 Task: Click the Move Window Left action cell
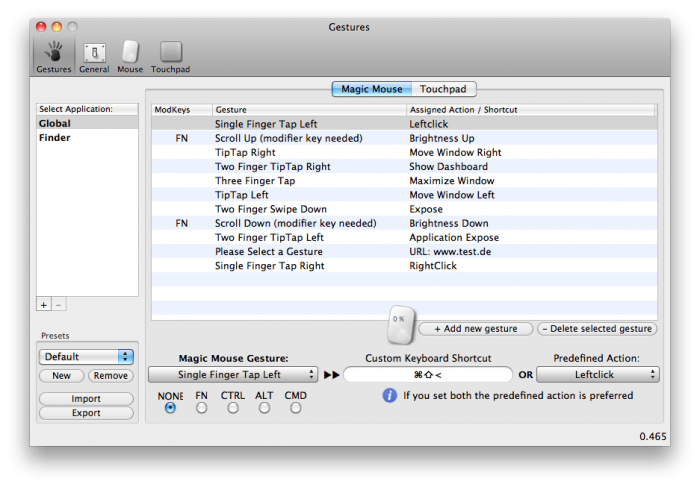452,195
